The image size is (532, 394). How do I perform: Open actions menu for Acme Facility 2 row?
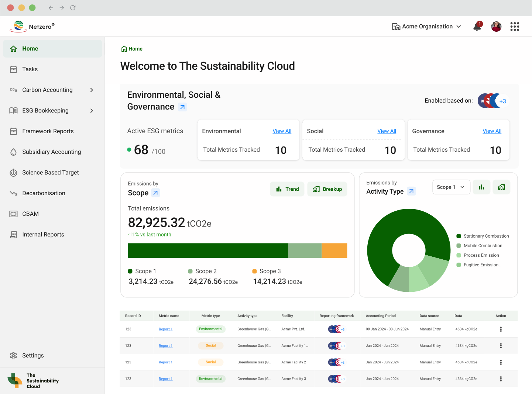[x=501, y=362]
